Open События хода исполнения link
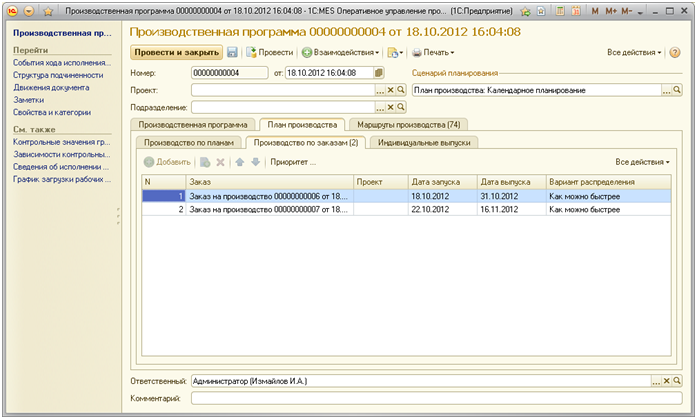Screen dimensions: 697x419 [x=62, y=63]
